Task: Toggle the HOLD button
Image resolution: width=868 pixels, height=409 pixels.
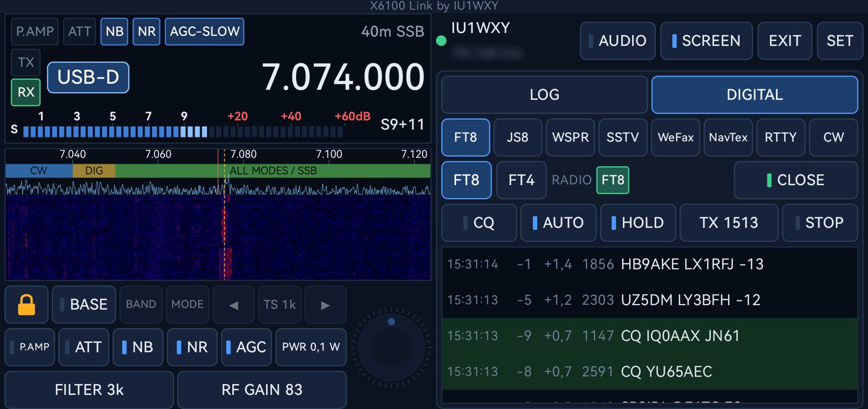Action: tap(638, 223)
